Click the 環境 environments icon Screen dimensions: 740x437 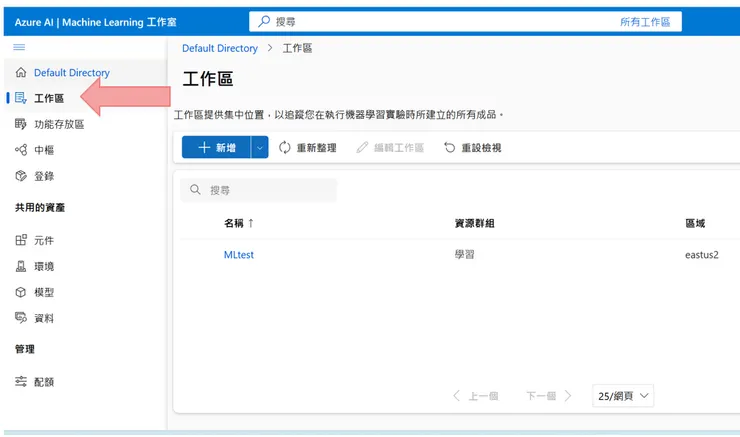[21, 266]
